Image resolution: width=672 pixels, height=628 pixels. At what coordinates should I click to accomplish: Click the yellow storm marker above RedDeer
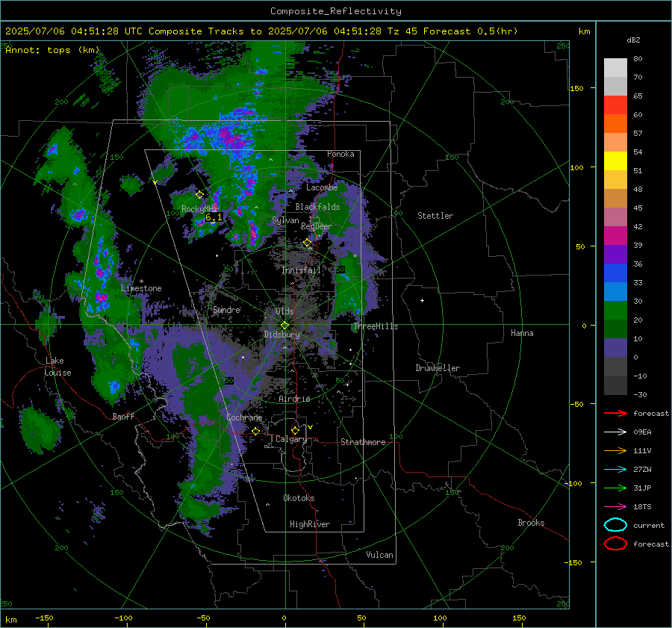[308, 243]
